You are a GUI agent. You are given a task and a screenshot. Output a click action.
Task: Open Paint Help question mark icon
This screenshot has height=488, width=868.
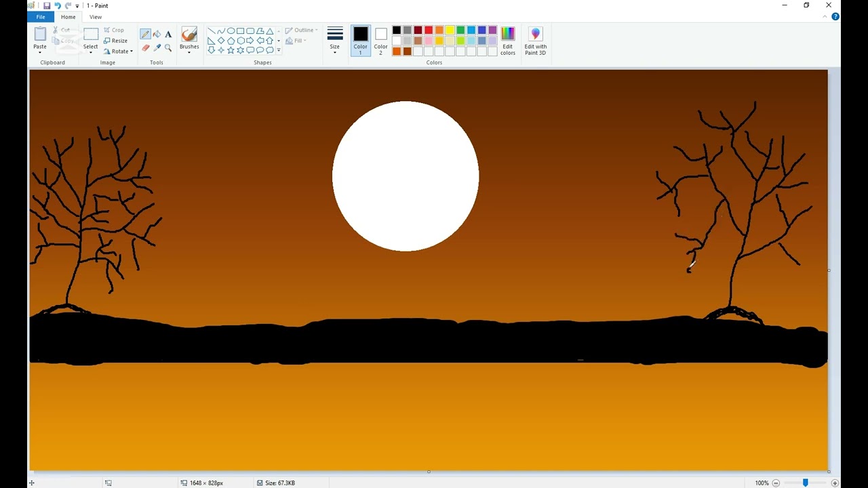coord(835,16)
